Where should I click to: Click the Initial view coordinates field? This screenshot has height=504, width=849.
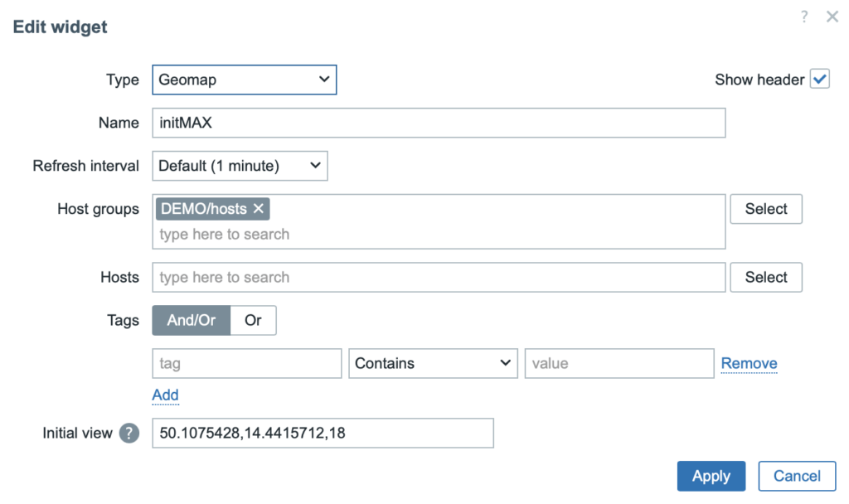323,433
